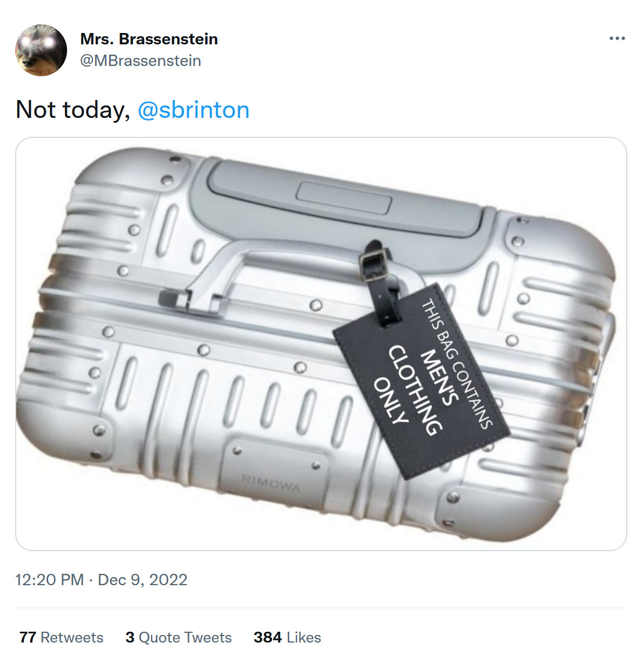Image resolution: width=644 pixels, height=662 pixels.
Task: Open the @sbrinton mention
Action: point(194,110)
